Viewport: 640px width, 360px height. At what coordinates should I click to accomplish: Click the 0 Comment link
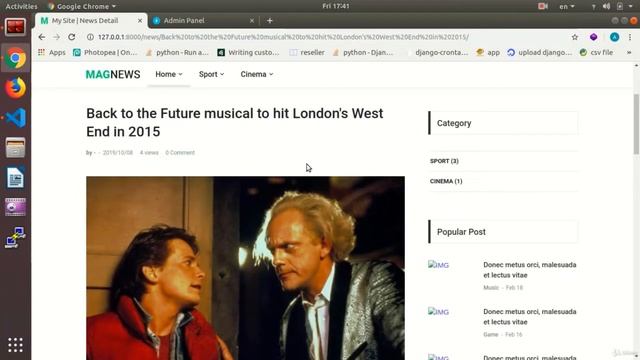[180, 153]
